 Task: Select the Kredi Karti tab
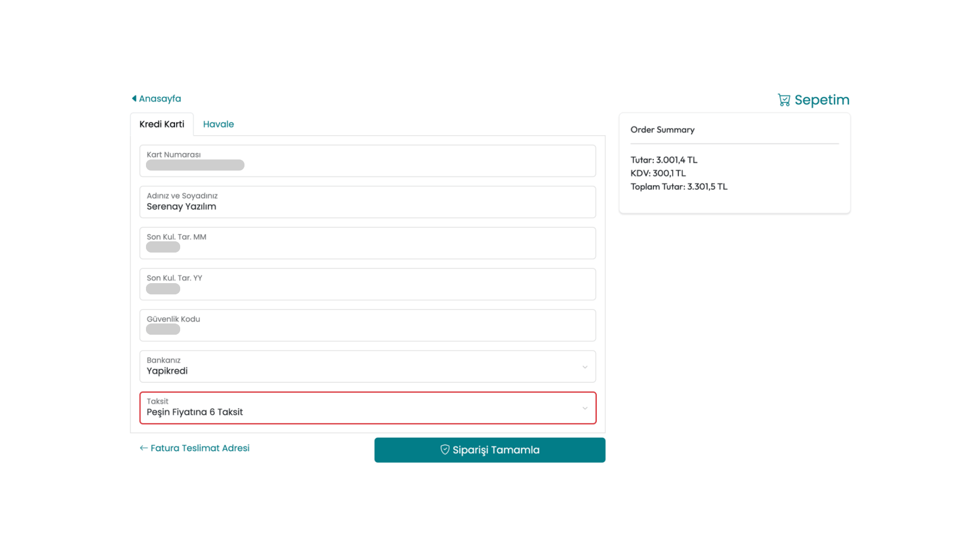click(x=162, y=124)
